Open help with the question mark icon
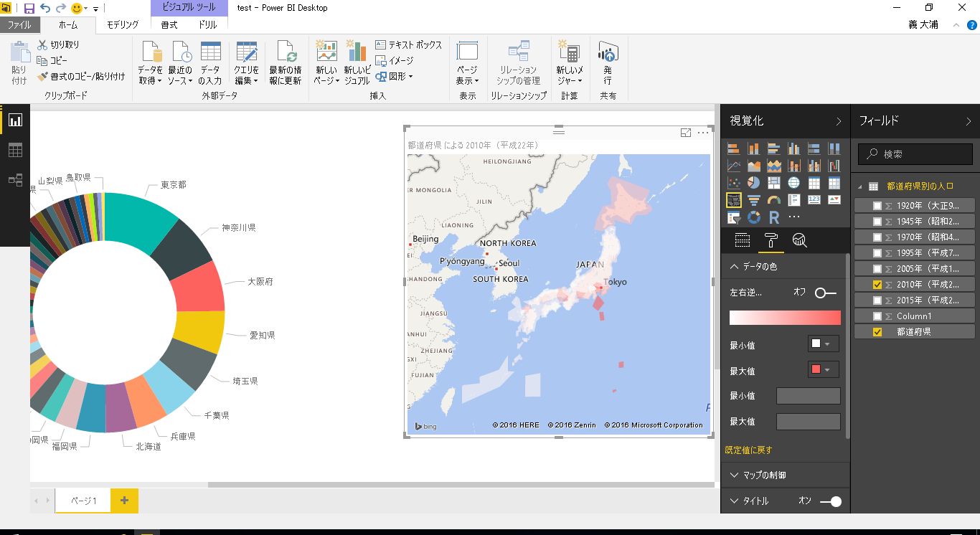This screenshot has width=980, height=535. click(972, 25)
